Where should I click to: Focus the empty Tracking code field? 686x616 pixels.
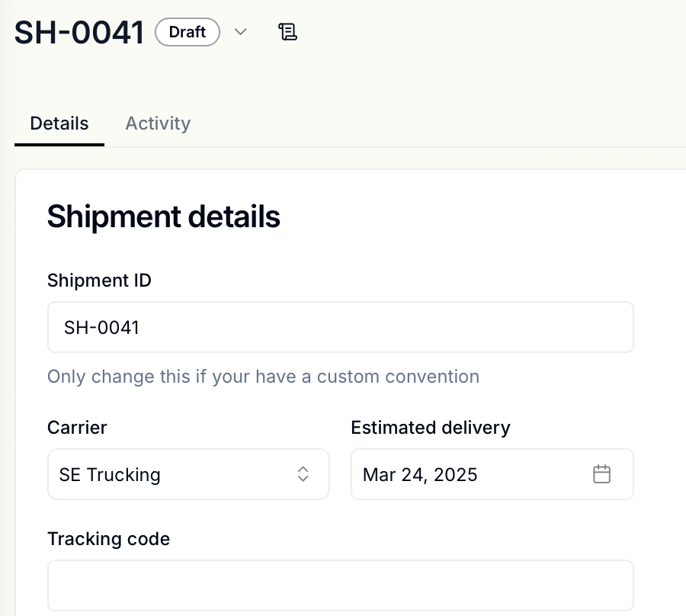click(x=341, y=586)
